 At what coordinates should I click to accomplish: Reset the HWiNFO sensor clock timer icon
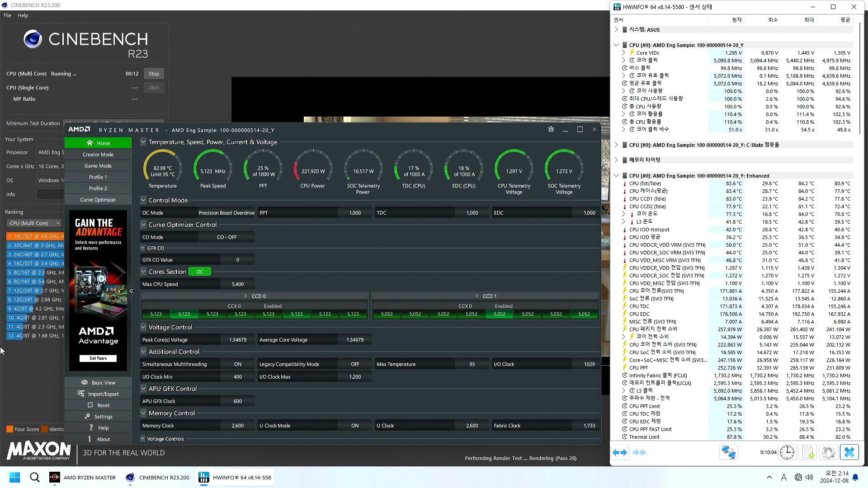[x=787, y=452]
